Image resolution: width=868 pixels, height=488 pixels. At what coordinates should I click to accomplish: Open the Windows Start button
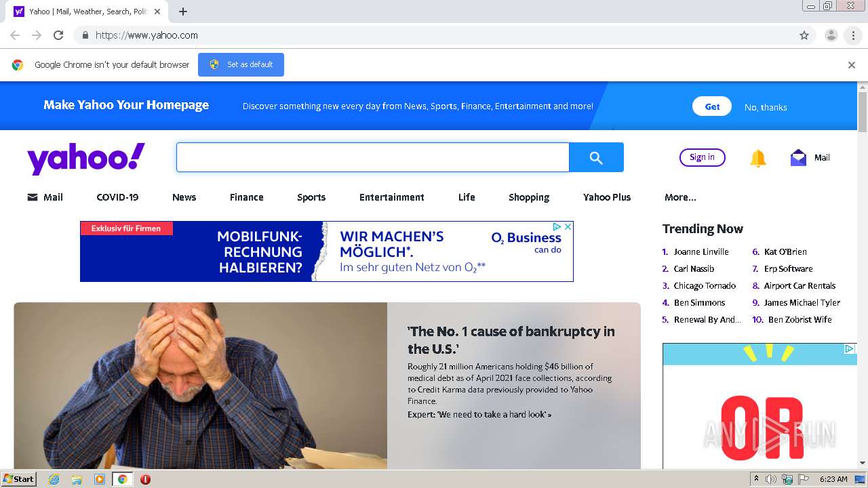coord(18,479)
